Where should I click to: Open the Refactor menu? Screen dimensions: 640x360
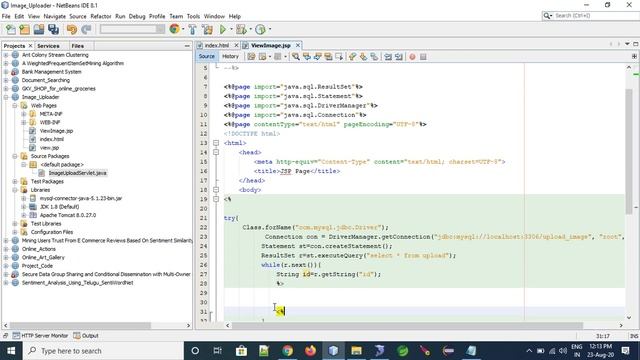101,16
